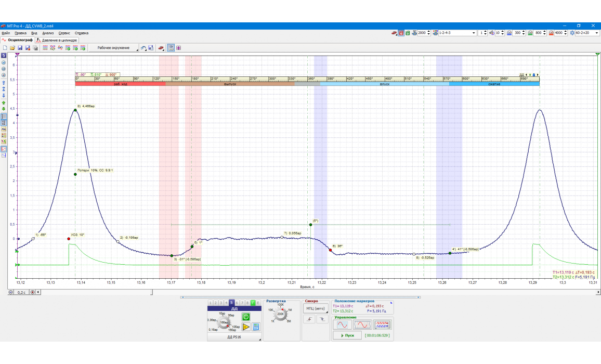The image size is (601, 364).
Task: Click the yellow amplifier triangle icon
Action: point(246,327)
